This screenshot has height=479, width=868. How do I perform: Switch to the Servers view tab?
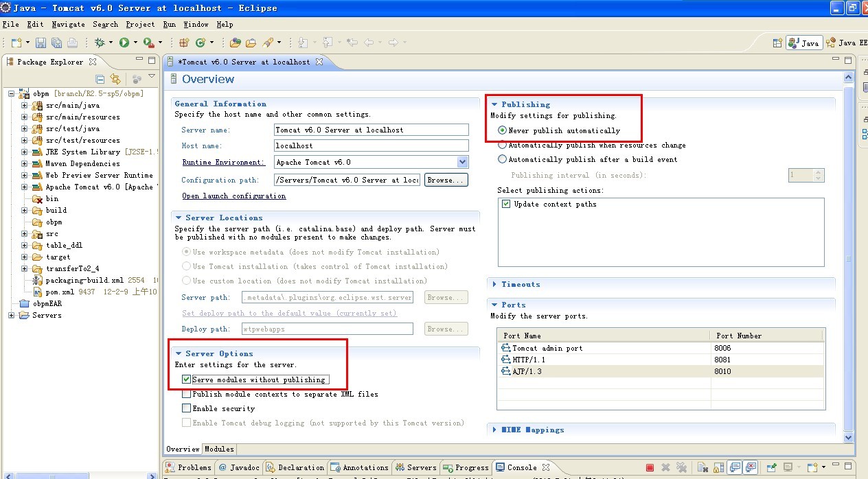416,467
